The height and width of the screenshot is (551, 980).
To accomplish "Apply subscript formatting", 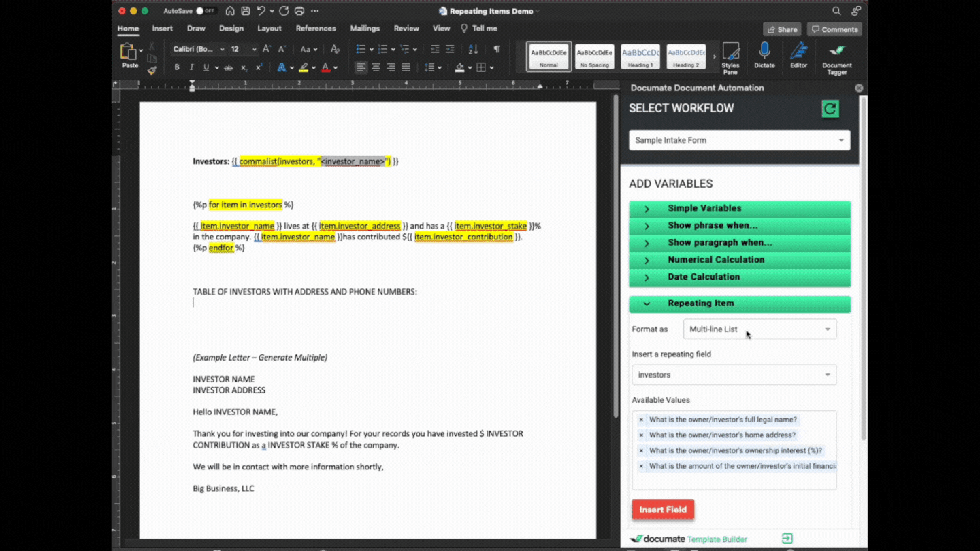I will pyautogui.click(x=244, y=67).
